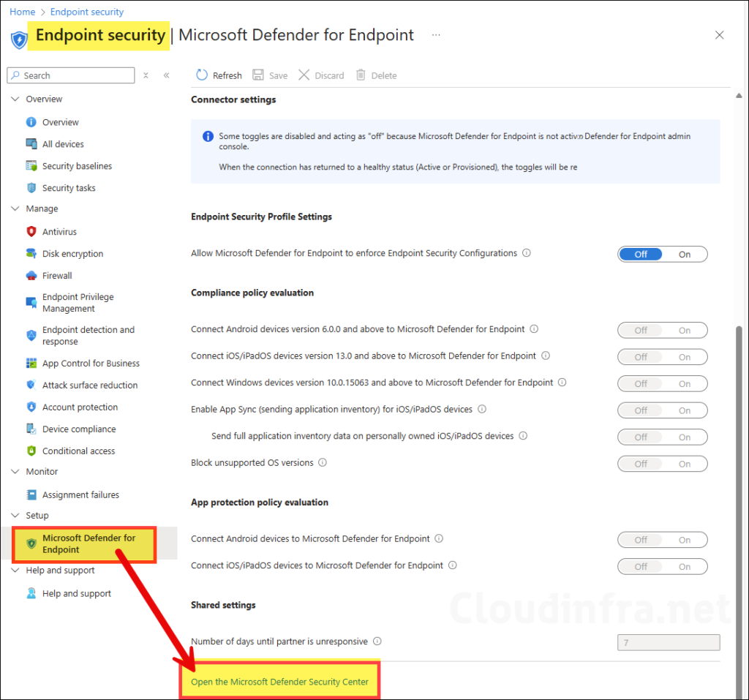This screenshot has width=749, height=700.
Task: Collapse the Monitor section chevron
Action: click(15, 472)
